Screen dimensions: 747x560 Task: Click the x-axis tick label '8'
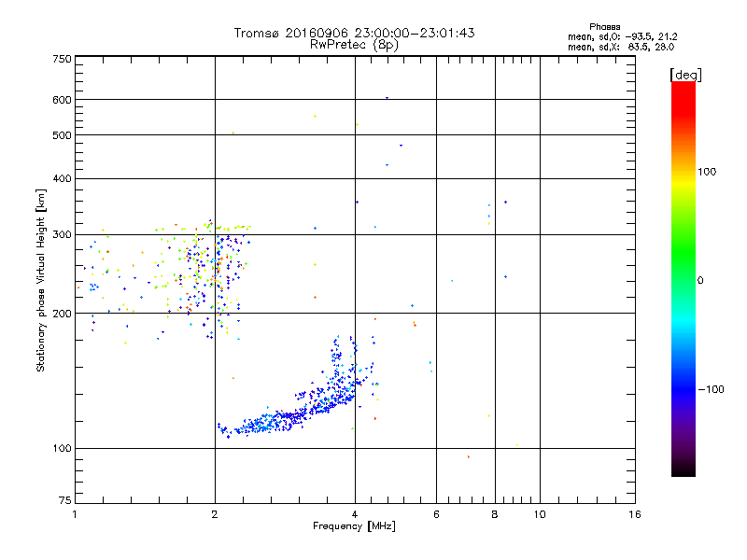point(495,514)
